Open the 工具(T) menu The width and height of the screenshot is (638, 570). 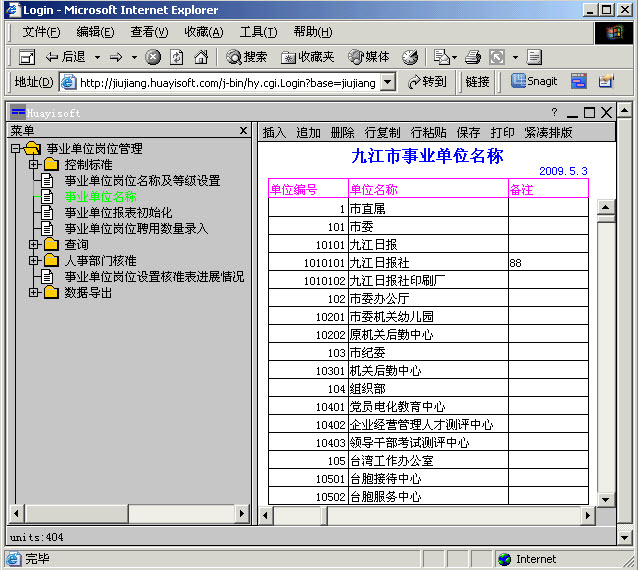(258, 32)
